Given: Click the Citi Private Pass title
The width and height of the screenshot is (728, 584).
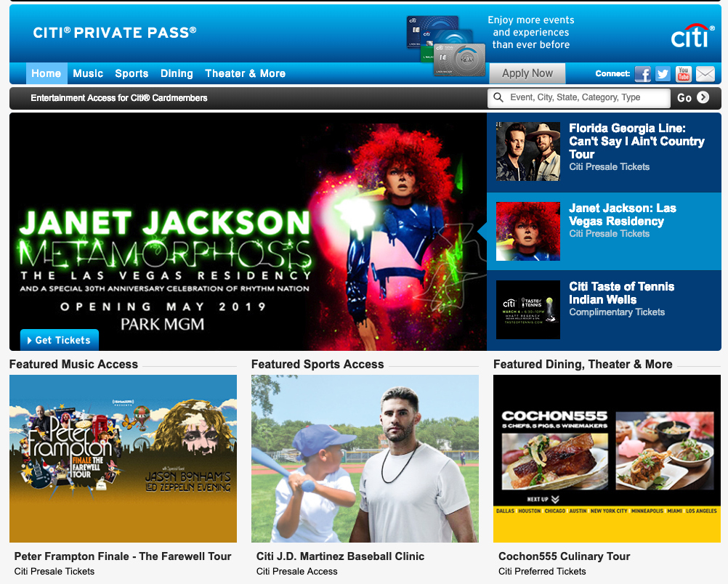Looking at the screenshot, I should [115, 33].
